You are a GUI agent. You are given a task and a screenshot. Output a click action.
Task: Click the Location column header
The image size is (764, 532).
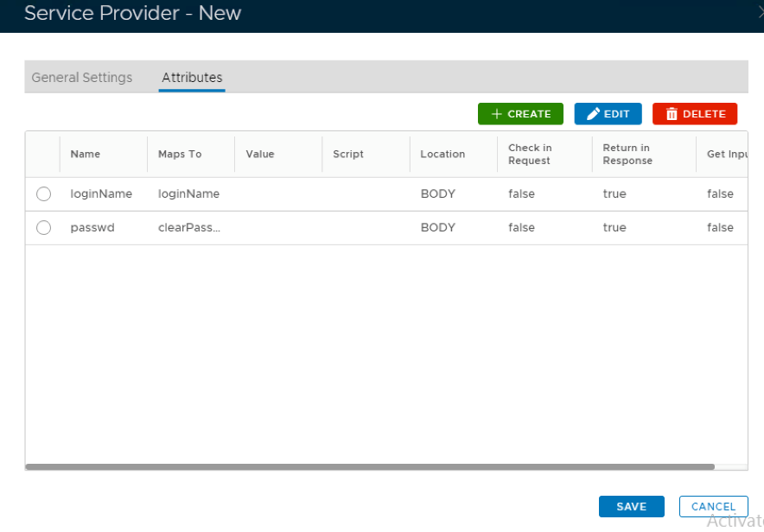pos(442,155)
